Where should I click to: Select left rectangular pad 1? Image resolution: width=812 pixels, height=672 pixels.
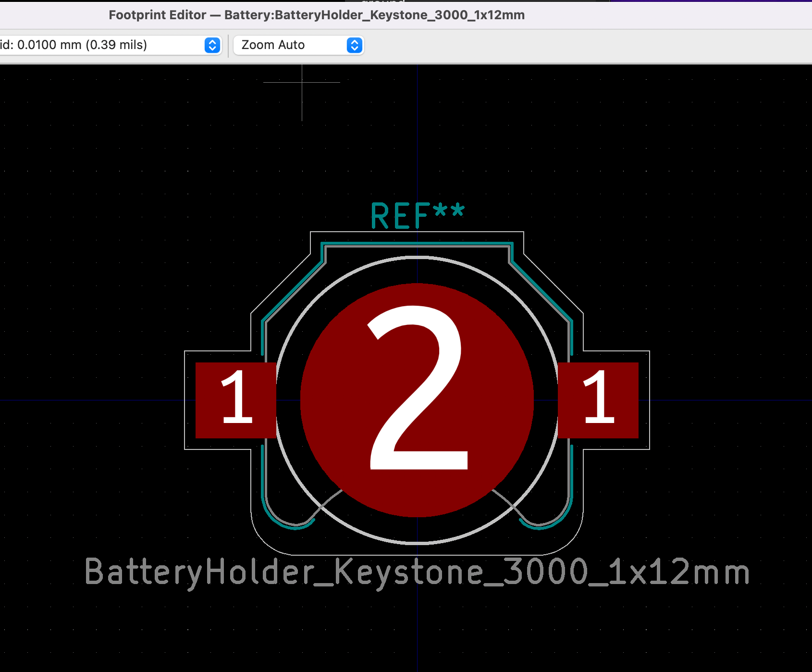pos(236,400)
